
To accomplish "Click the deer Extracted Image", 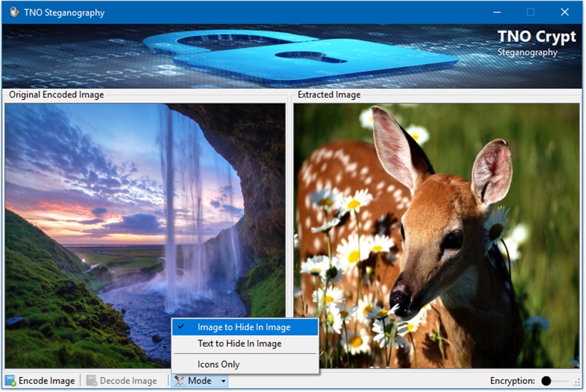I will 436,236.
